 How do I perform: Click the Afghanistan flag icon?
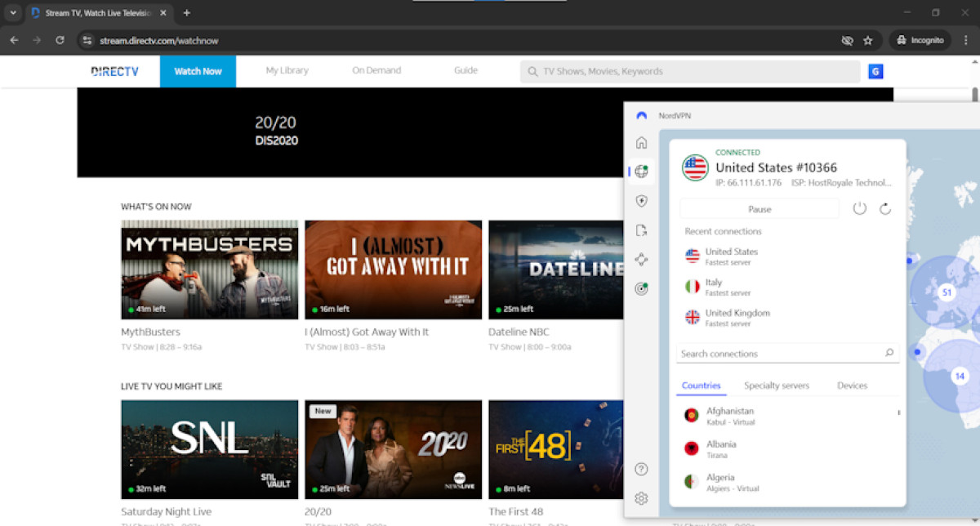692,416
